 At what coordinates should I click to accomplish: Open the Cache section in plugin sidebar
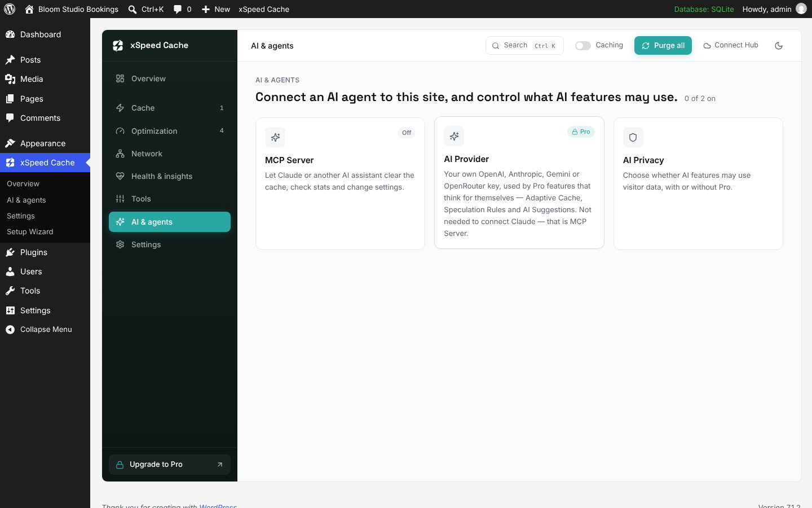pos(170,108)
